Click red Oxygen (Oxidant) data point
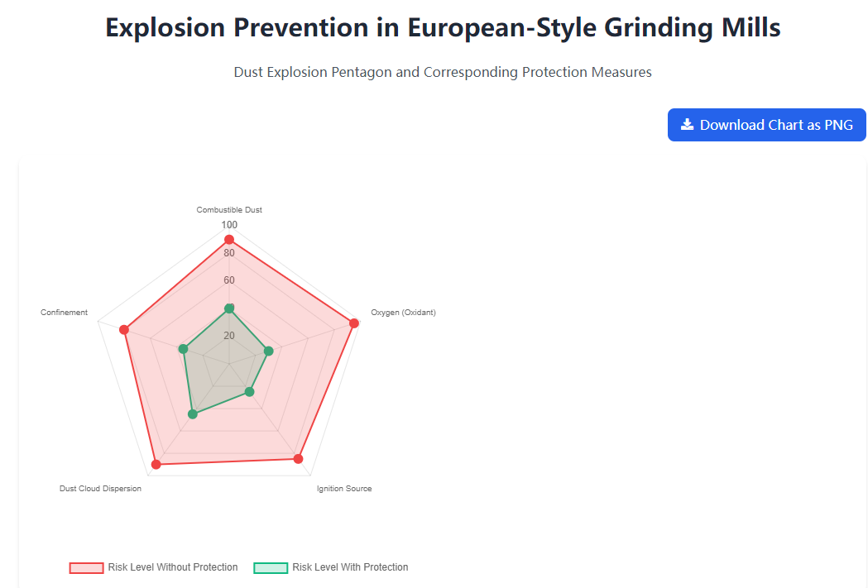 (354, 323)
